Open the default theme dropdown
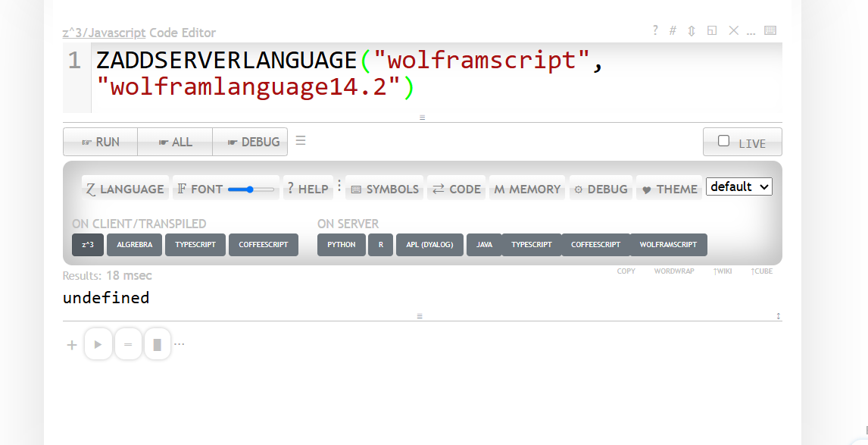The height and width of the screenshot is (445, 868). point(738,186)
